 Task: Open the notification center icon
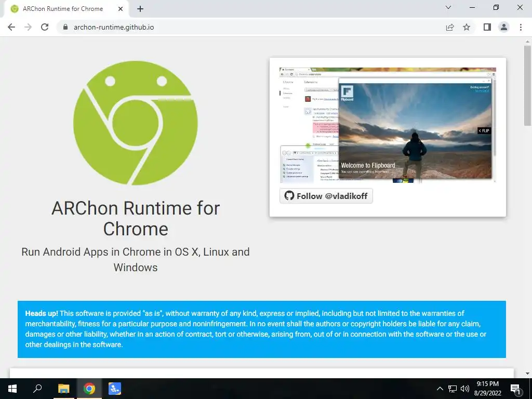click(x=515, y=389)
